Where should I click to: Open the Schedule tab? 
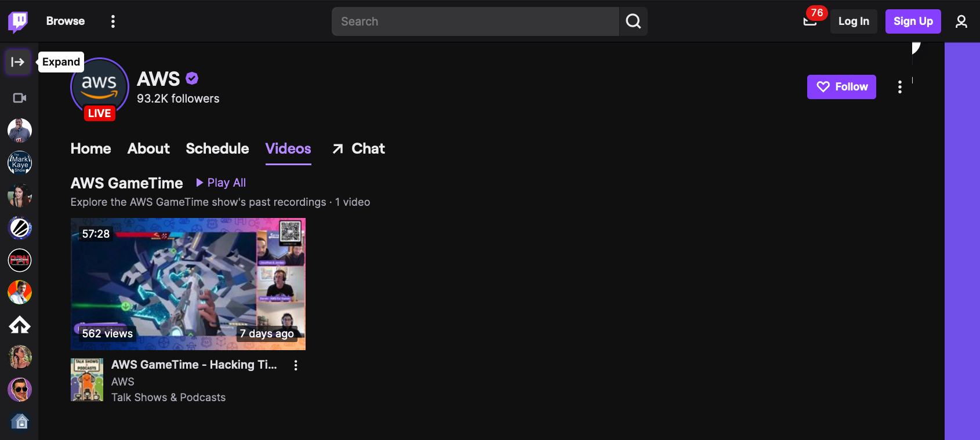click(x=217, y=149)
